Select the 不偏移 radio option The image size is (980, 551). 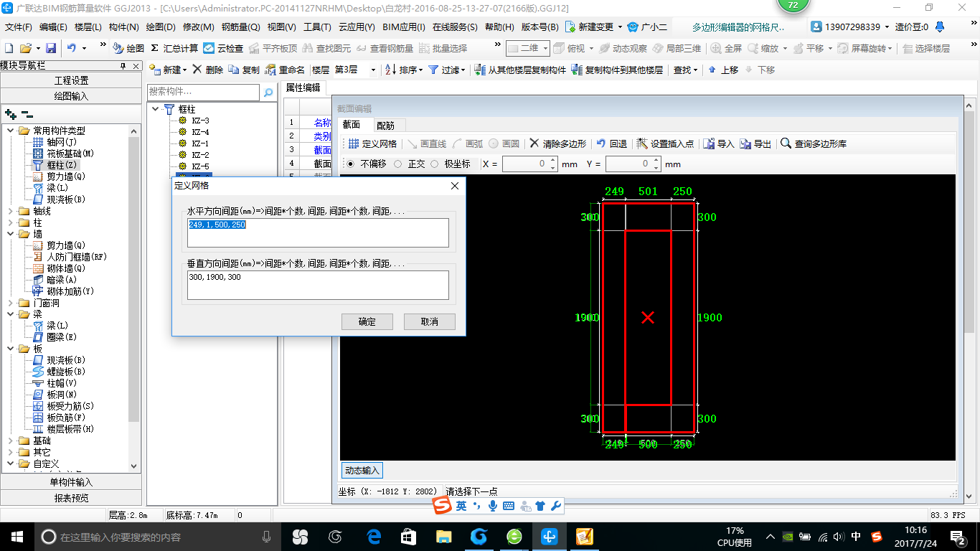350,164
